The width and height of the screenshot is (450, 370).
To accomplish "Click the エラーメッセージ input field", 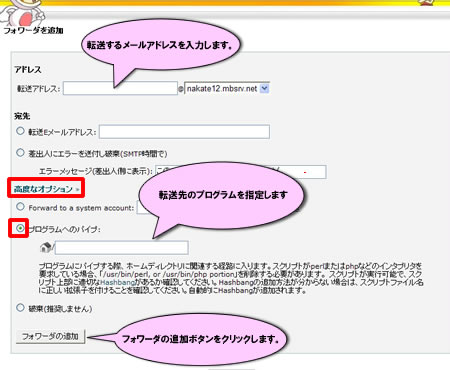I will (x=241, y=172).
